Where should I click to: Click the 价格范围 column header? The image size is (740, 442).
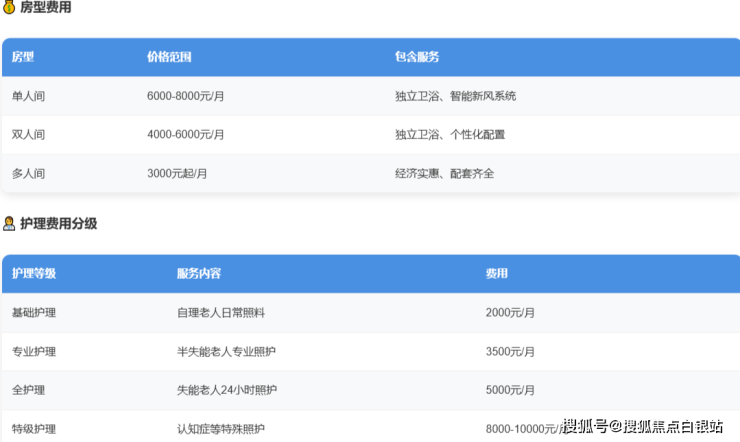click(169, 57)
